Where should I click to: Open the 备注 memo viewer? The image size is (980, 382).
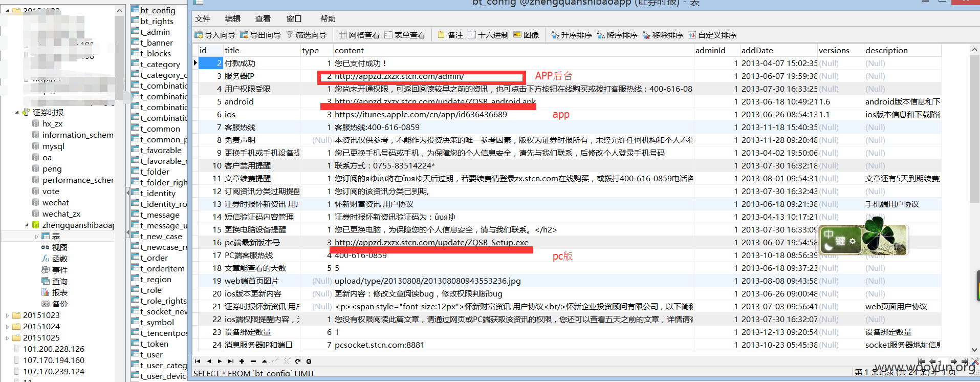click(x=450, y=35)
